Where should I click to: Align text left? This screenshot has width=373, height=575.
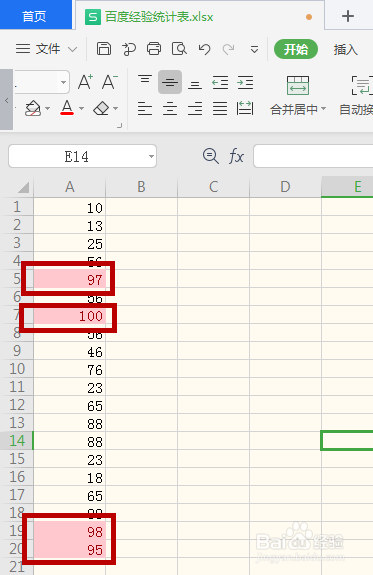point(145,109)
